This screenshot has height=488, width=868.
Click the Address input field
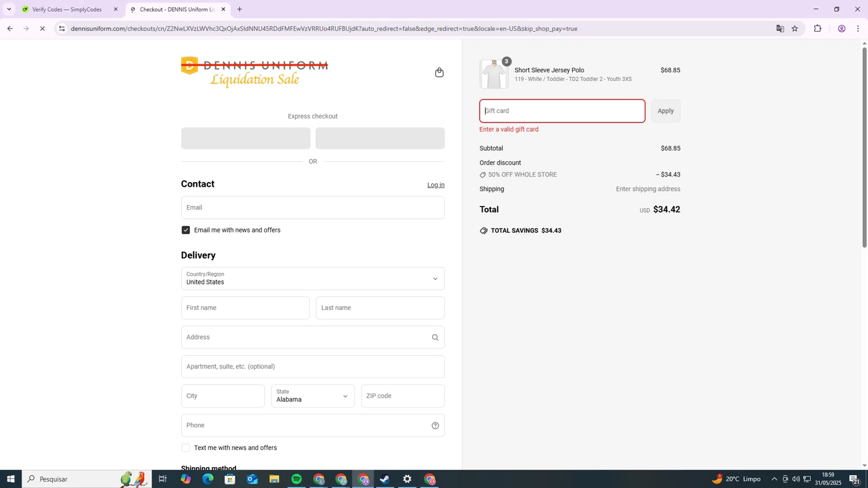pyautogui.click(x=313, y=338)
